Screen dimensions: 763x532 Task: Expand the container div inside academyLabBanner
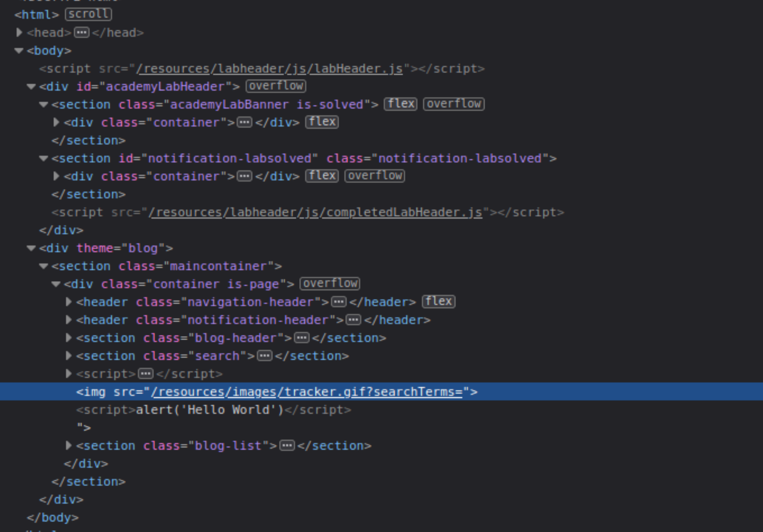pos(56,122)
